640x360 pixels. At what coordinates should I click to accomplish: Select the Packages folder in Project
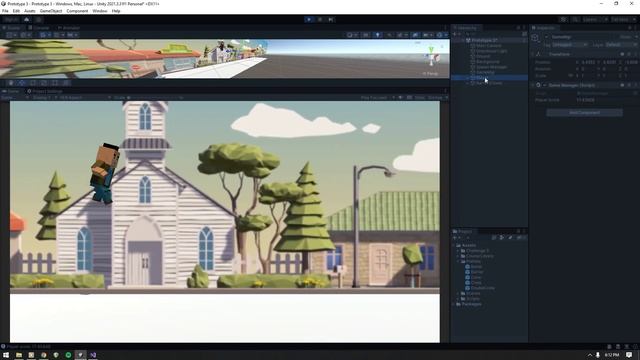[471, 304]
